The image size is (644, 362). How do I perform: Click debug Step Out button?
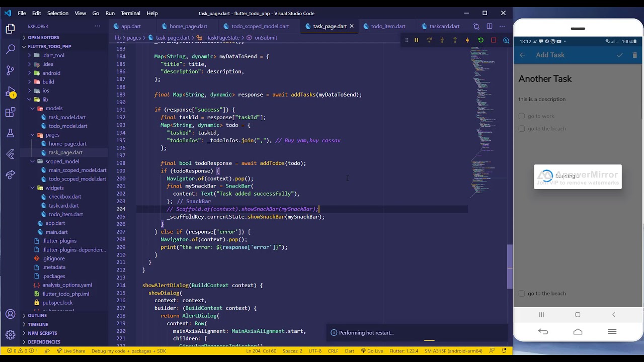point(455,40)
